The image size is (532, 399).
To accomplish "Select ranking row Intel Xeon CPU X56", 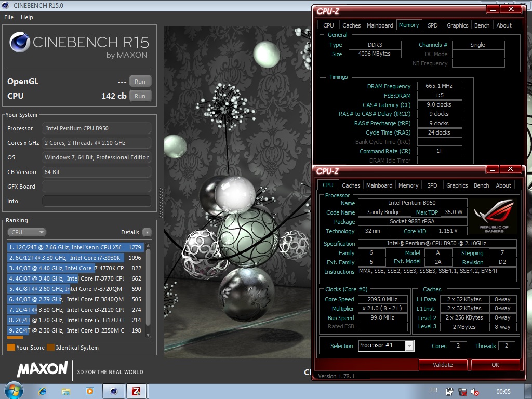I will (x=75, y=247).
